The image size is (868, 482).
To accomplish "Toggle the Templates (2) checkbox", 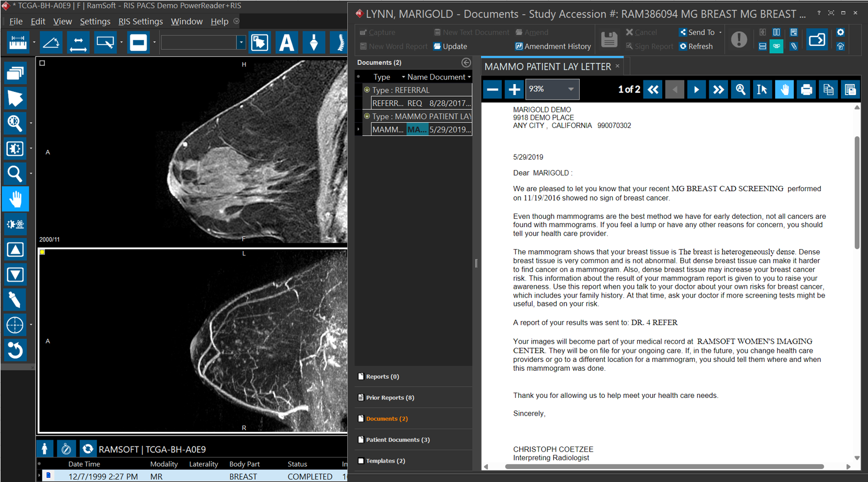I will (361, 461).
